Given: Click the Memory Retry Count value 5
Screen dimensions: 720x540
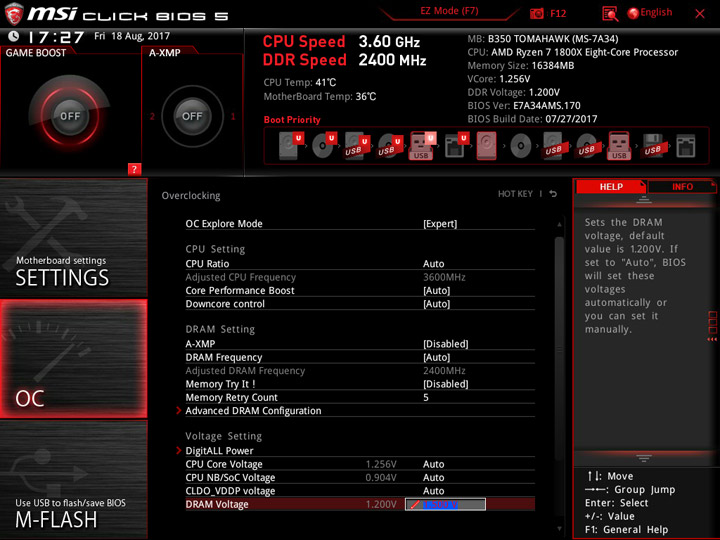Looking at the screenshot, I should 426,397.
